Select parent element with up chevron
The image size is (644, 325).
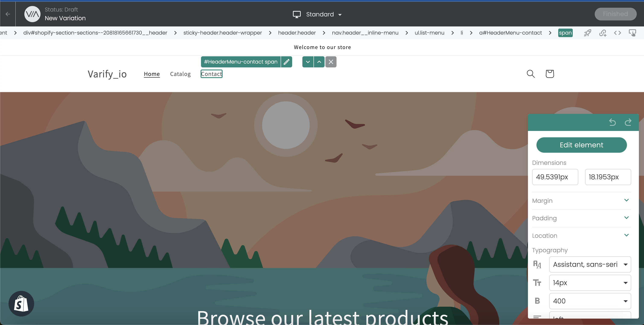(319, 62)
